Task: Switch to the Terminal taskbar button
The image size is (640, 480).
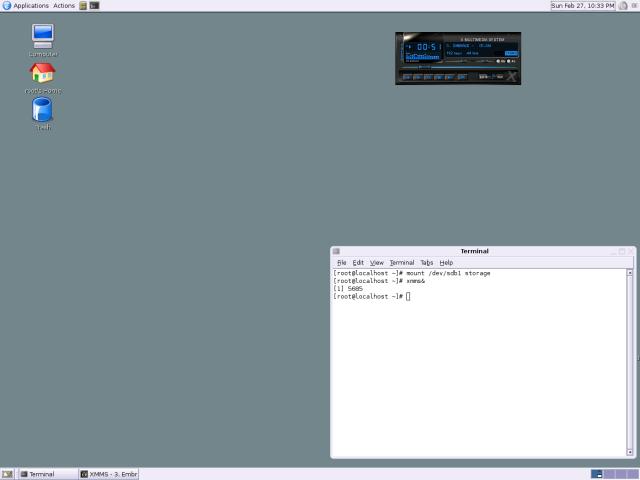Action: pos(48,474)
